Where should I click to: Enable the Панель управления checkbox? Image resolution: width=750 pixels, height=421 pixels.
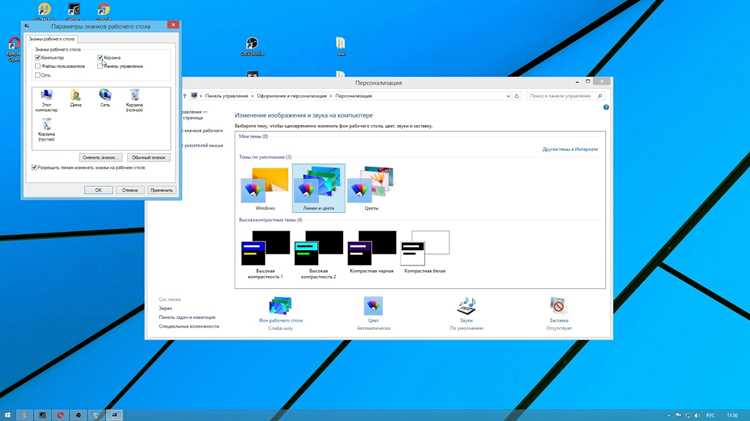(100, 66)
